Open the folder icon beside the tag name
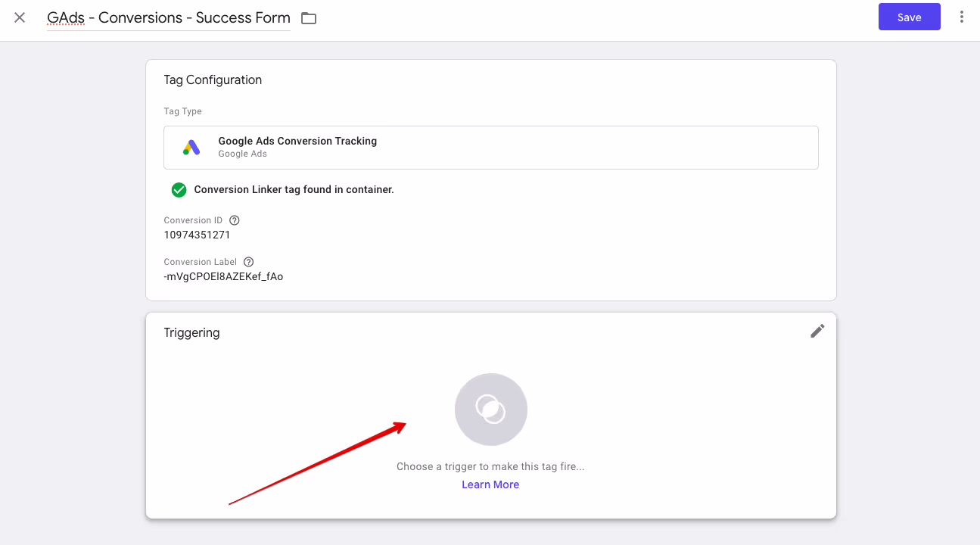Screen dimensions: 980x545 point(309,18)
